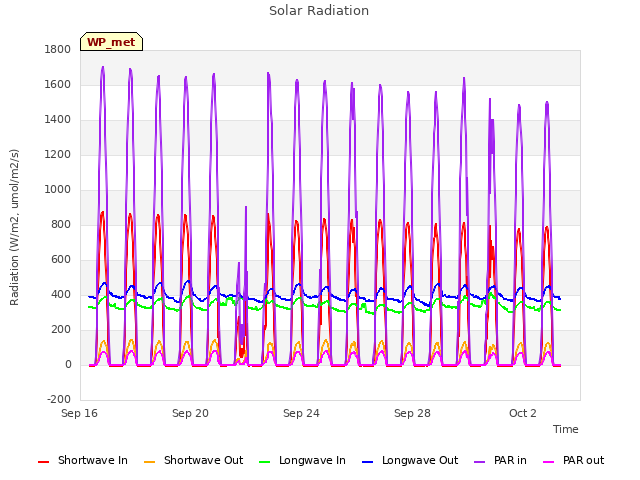This screenshot has height=480, width=640.
Task: Click the 1400 y-axis tick label
Action: (58, 120)
